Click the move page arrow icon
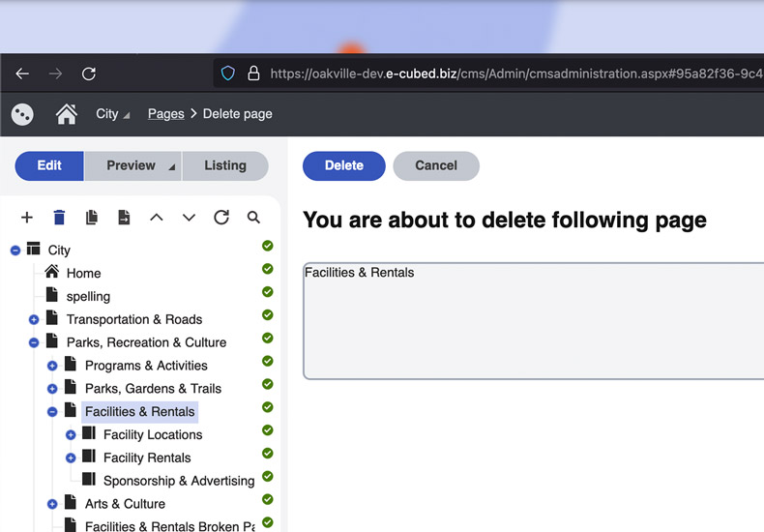The image size is (764, 532). pyautogui.click(x=124, y=218)
